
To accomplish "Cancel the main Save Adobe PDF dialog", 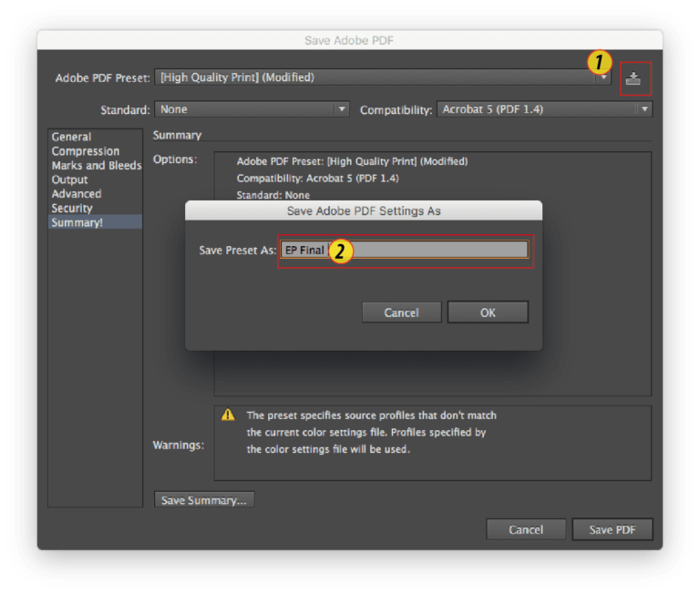I will (x=526, y=529).
